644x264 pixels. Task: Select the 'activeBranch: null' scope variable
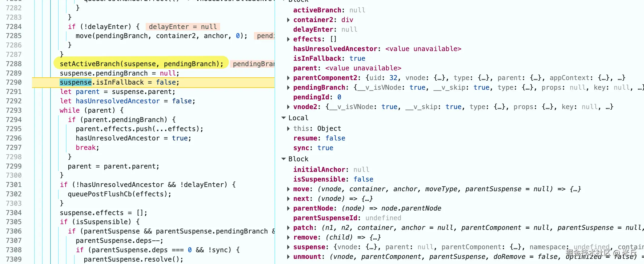point(329,10)
